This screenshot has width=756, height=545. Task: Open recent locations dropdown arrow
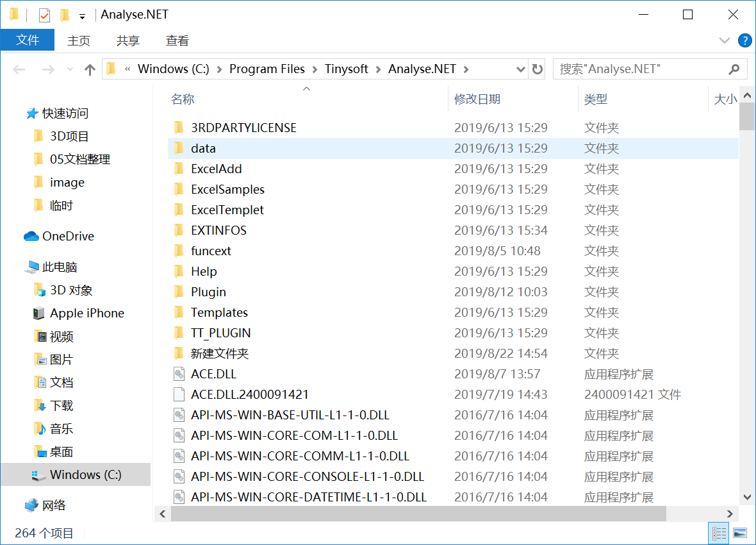(70, 69)
